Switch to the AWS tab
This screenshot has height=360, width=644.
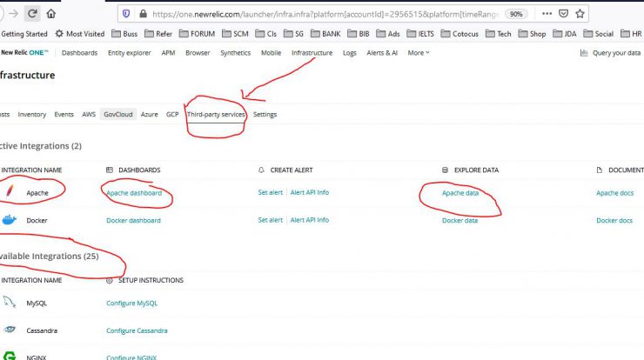89,114
